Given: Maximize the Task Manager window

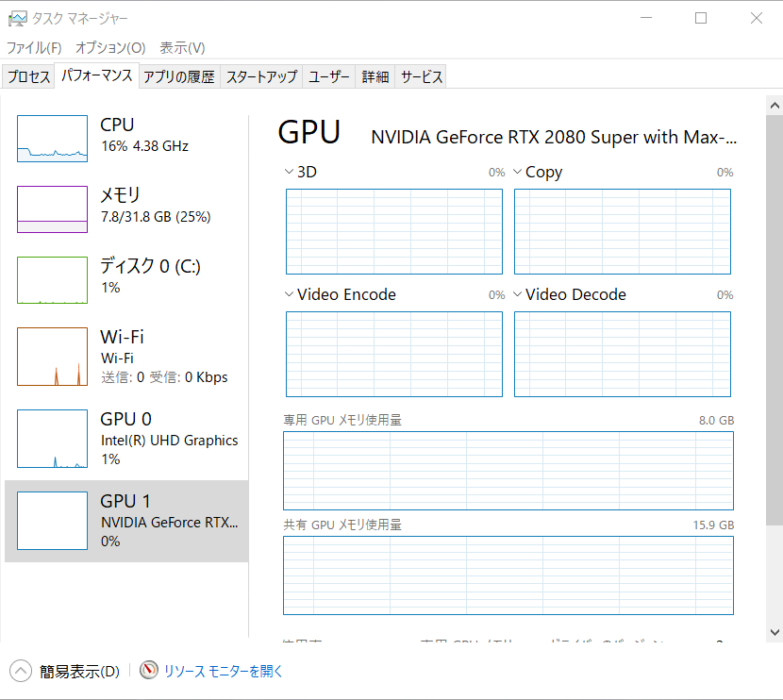Looking at the screenshot, I should pyautogui.click(x=701, y=18).
